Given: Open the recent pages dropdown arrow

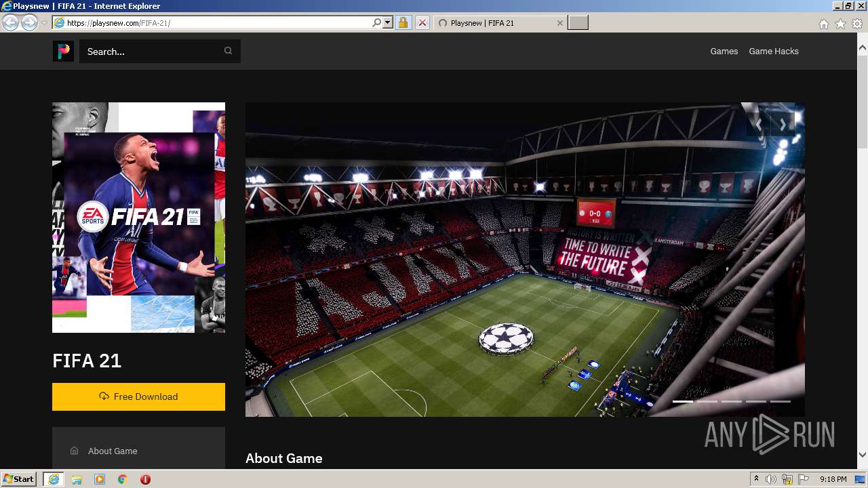Looking at the screenshot, I should click(x=44, y=23).
